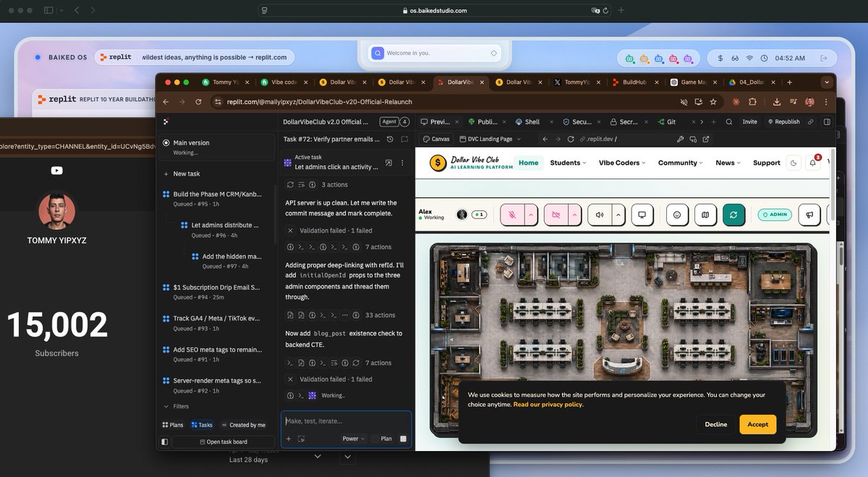
Task: Open the preview dev tools wrench
Action: [680, 139]
